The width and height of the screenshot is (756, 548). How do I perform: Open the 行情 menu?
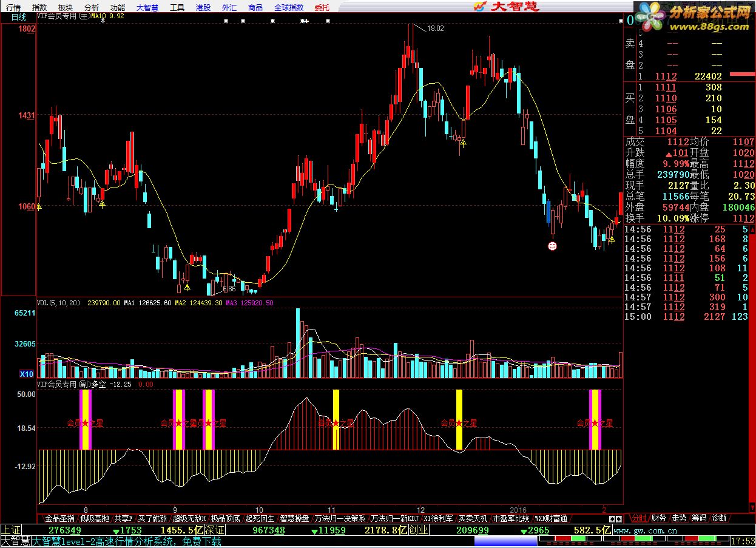coord(13,7)
